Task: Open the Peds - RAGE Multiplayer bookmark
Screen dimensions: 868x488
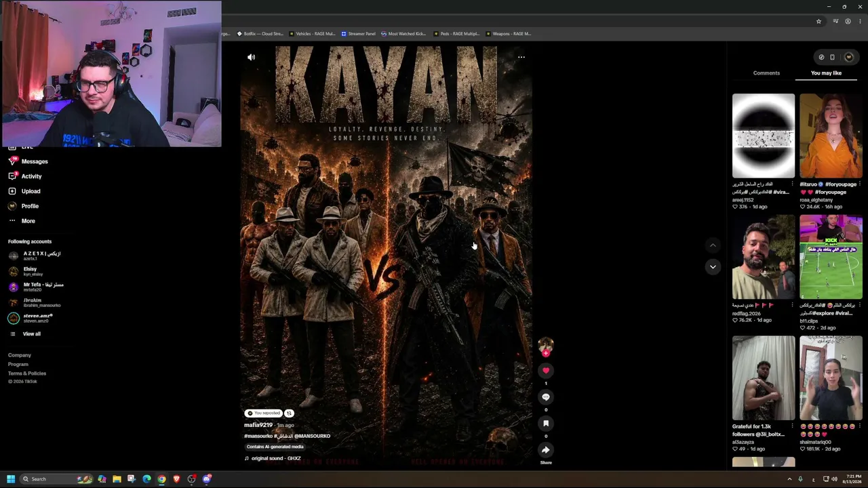Action: coord(456,34)
